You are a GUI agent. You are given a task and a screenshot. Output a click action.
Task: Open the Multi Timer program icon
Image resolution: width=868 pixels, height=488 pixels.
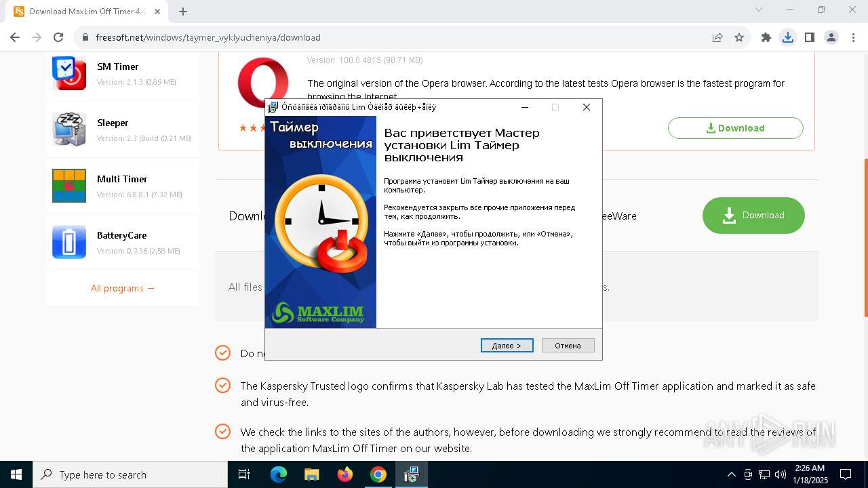click(69, 186)
